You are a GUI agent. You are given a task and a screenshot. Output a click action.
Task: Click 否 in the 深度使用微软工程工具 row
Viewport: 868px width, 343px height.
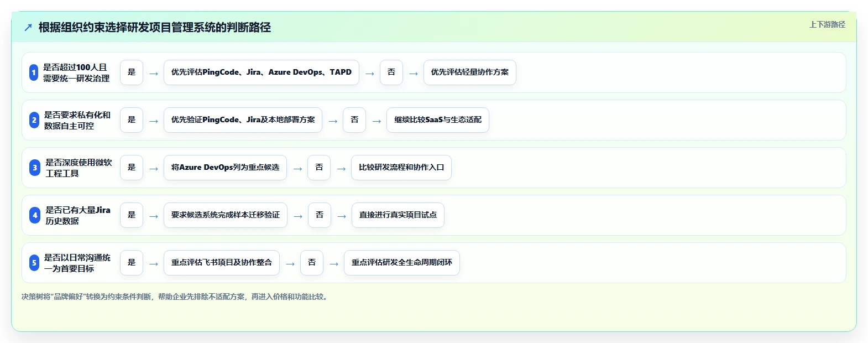click(x=319, y=168)
